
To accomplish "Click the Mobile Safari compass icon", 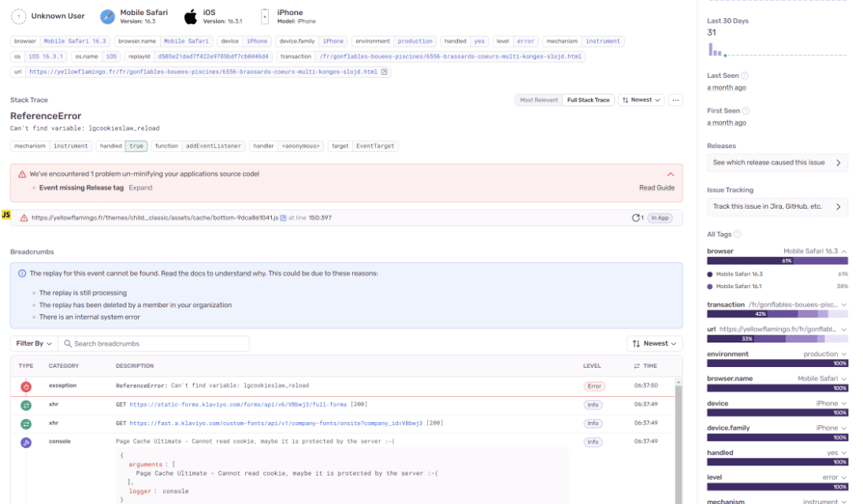I will tap(107, 17).
